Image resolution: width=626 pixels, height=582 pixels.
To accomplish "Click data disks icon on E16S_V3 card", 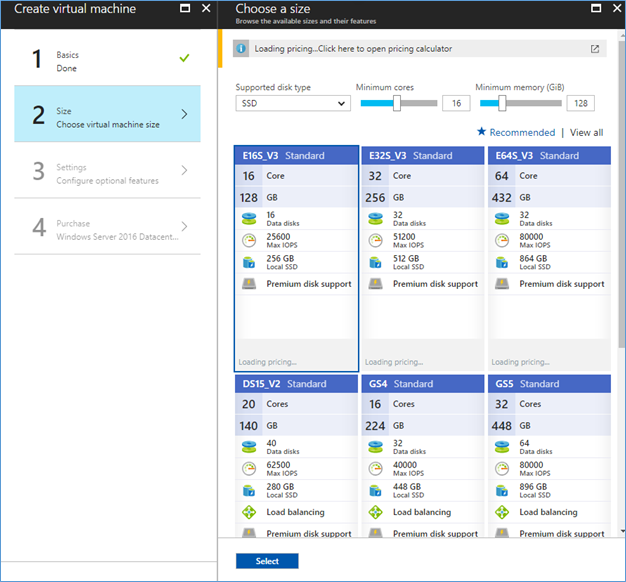I will tap(249, 219).
